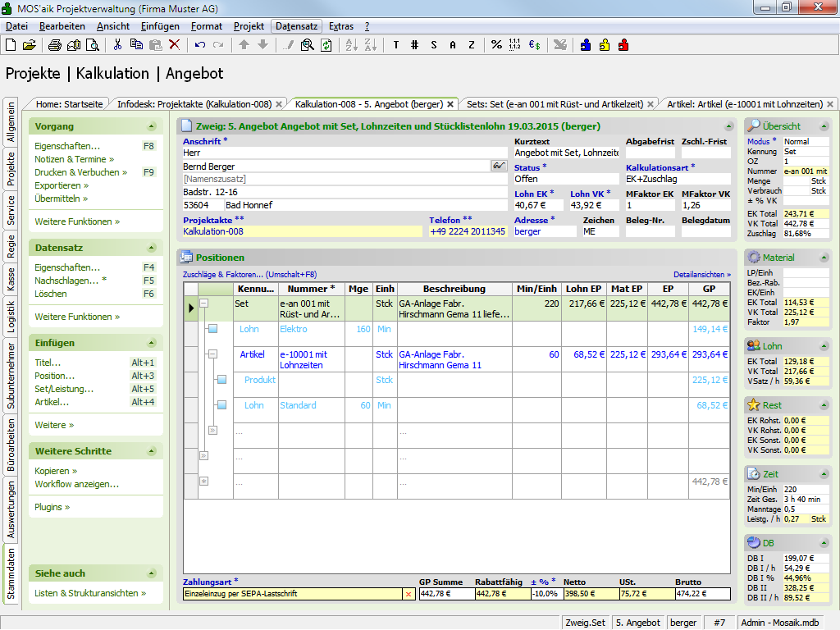The width and height of the screenshot is (840, 630).
Task: Open the Kasse vertical sidebar tab
Action: click(x=11, y=280)
